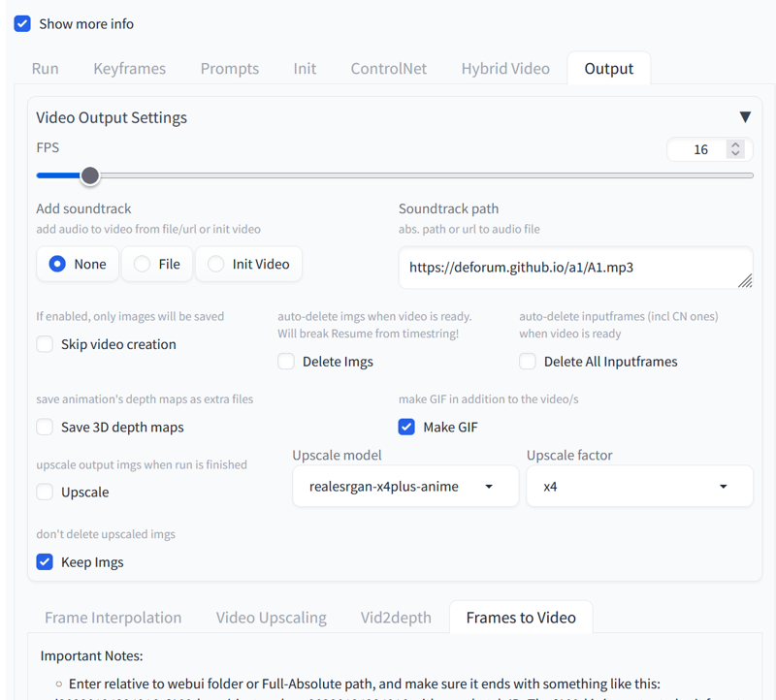
Task: Select the File soundtrack radio option
Action: (157, 264)
